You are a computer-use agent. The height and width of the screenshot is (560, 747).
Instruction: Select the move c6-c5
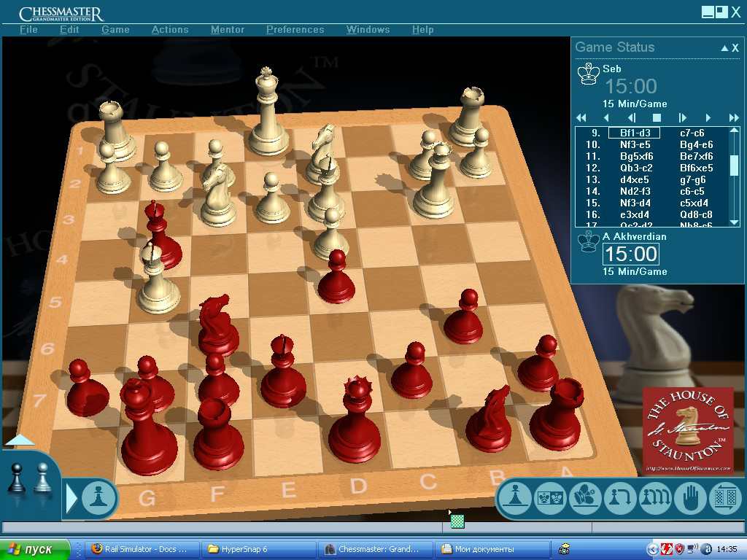692,192
